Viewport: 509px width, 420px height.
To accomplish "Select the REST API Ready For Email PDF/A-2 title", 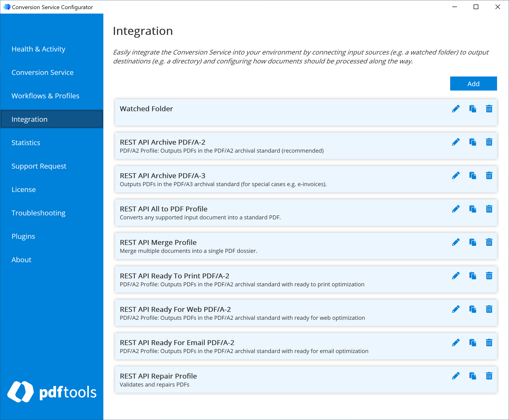I will pyautogui.click(x=177, y=343).
